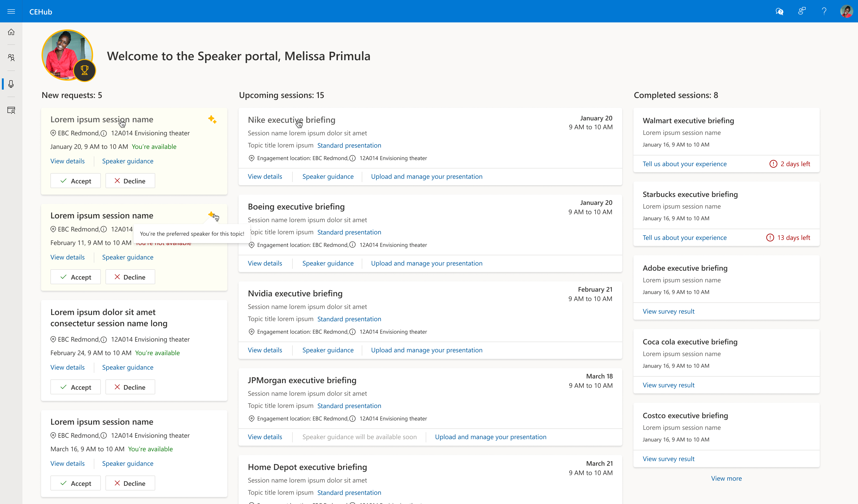
Task: View details of February 24 request
Action: click(67, 367)
